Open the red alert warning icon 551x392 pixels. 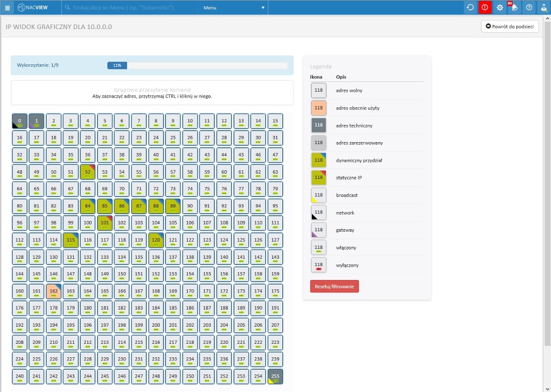pos(485,7)
